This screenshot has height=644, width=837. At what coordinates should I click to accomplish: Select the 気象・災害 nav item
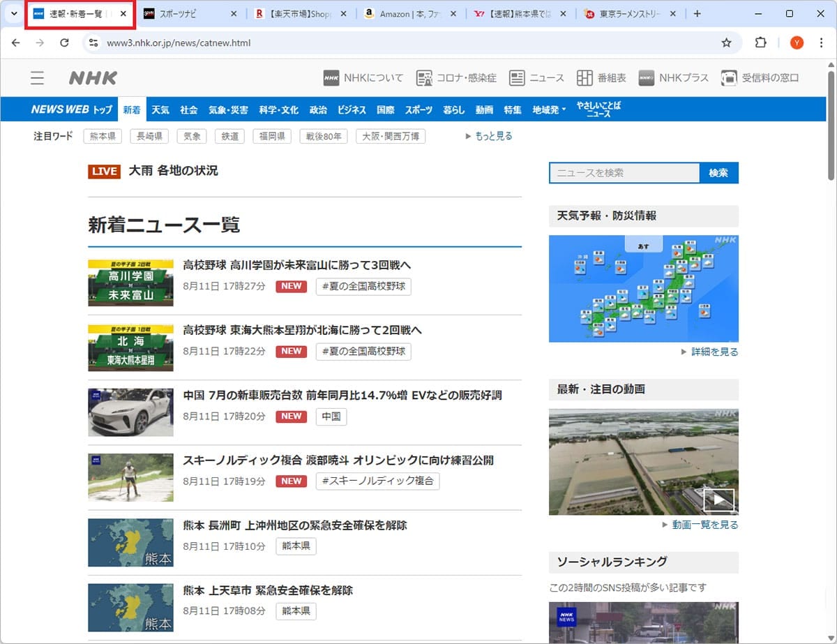pos(228,110)
